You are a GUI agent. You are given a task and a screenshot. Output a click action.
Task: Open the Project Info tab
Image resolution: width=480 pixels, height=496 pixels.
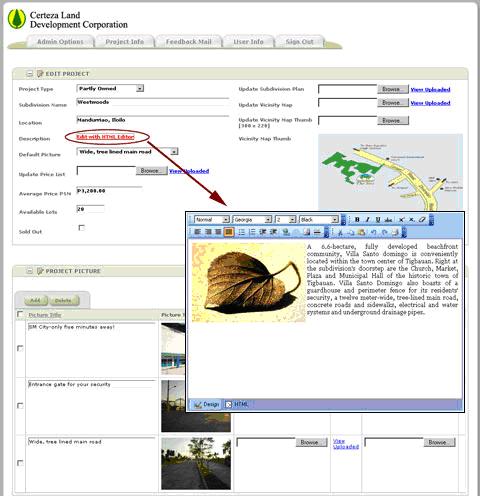click(124, 42)
